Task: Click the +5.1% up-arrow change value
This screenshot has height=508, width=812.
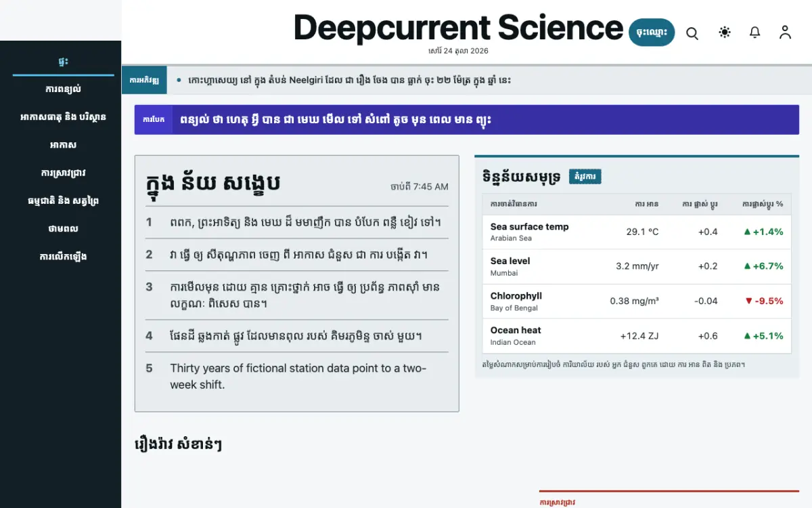Action: click(763, 336)
